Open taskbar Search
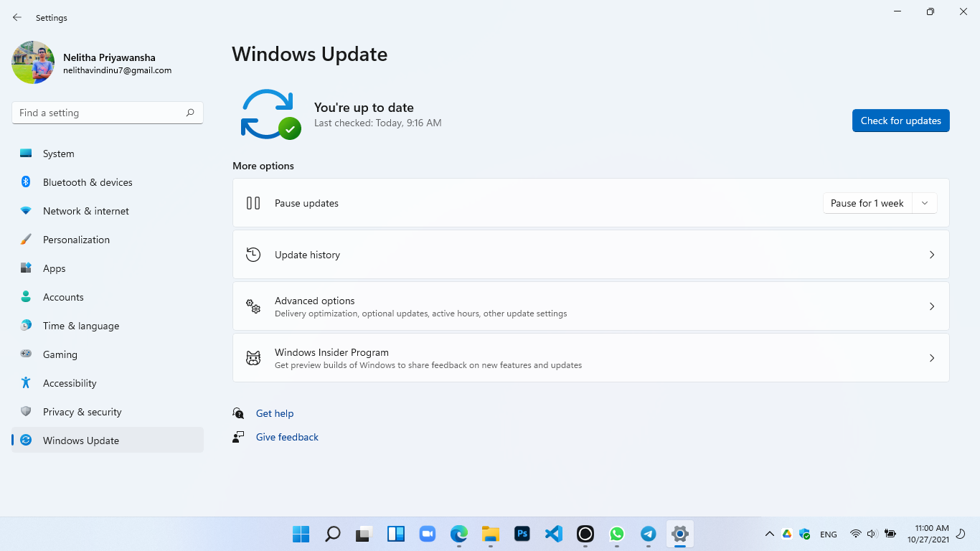The image size is (980, 551). [333, 534]
